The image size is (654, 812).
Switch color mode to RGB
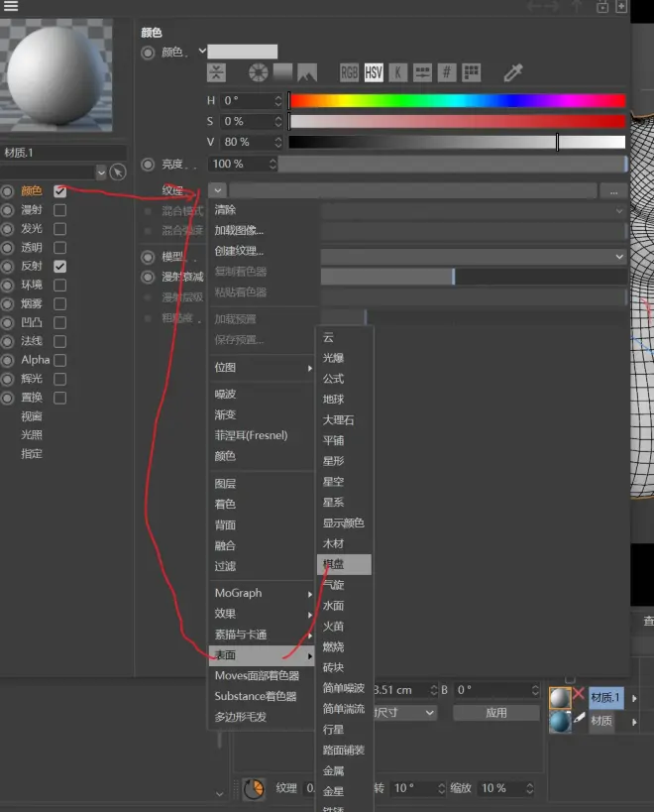350,72
